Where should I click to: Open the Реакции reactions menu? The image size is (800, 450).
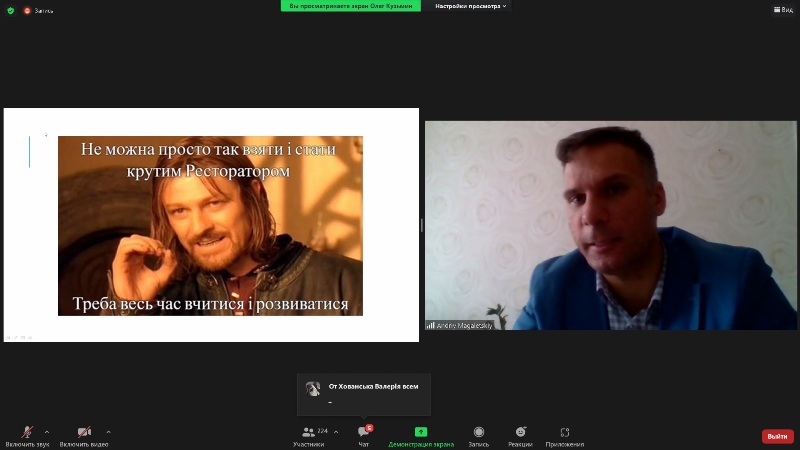[520, 437]
